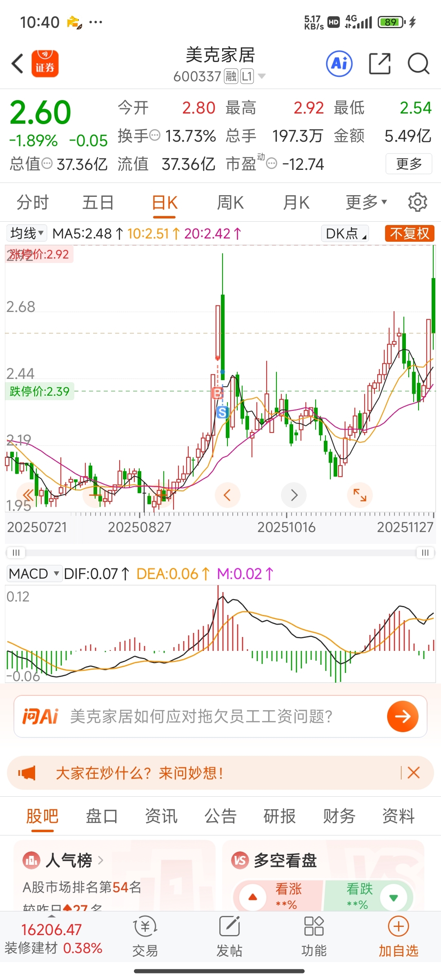Open 发帖 compose icon

[x=229, y=937]
